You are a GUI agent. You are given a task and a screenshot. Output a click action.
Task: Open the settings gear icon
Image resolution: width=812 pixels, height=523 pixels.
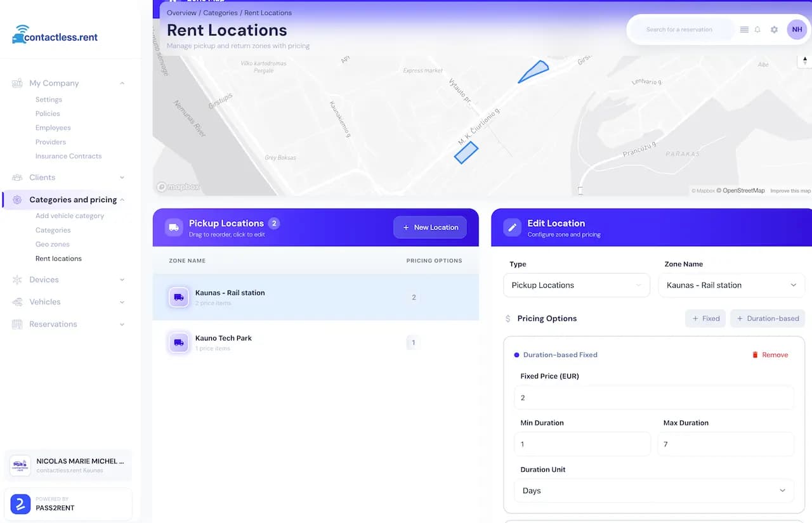pos(775,29)
